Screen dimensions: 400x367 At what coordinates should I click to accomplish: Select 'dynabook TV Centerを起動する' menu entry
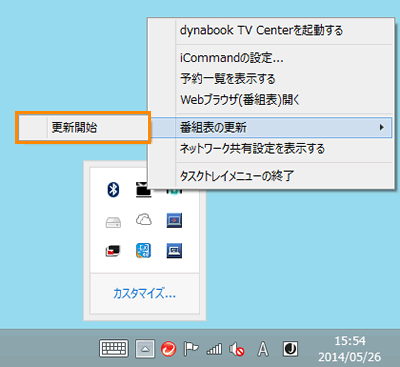point(271,31)
